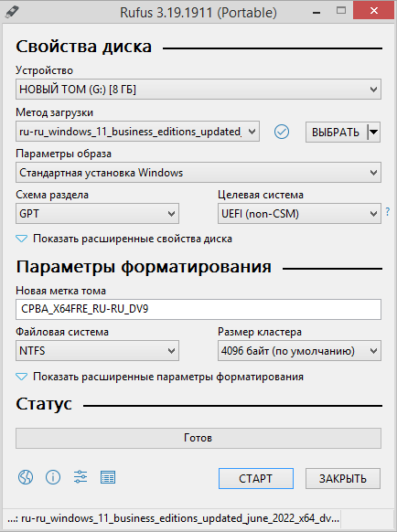Screen dimensions: 397x532
Task: Open the Целевая система UEFI dropdown
Action: pos(299,213)
